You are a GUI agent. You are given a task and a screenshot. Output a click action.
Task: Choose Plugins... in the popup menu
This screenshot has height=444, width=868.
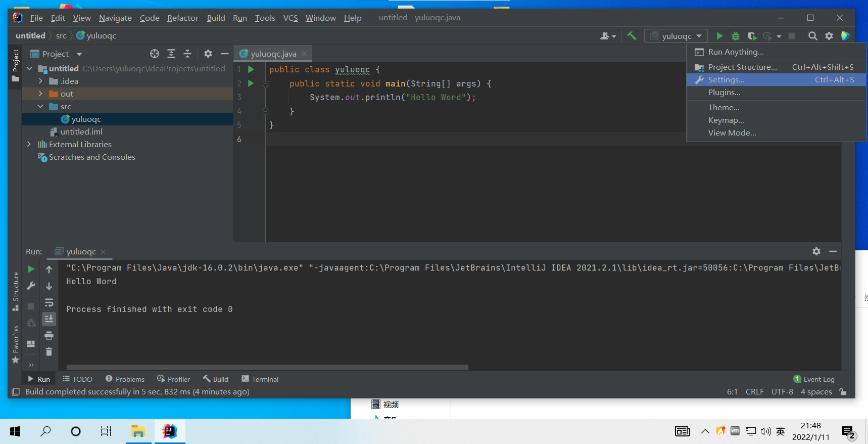click(x=776, y=93)
